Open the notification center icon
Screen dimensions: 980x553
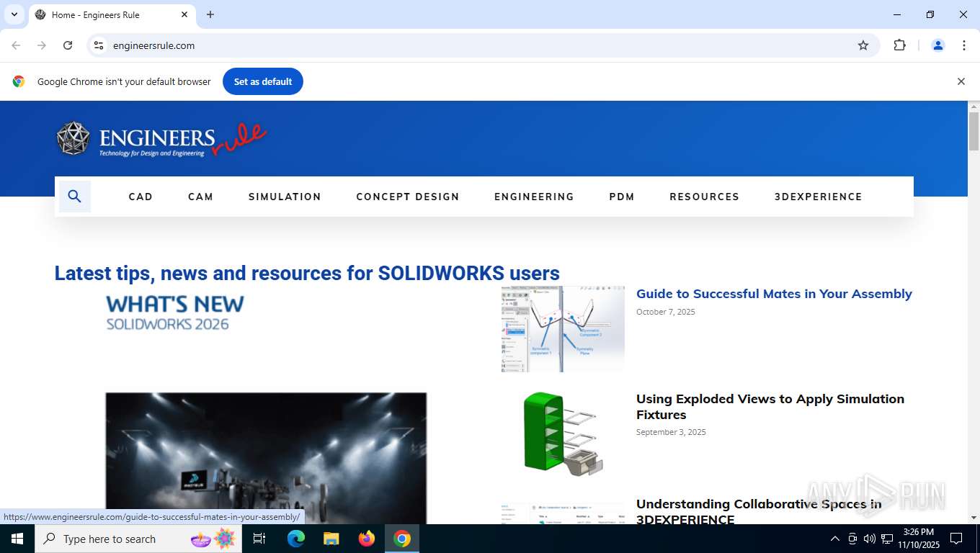click(956, 539)
